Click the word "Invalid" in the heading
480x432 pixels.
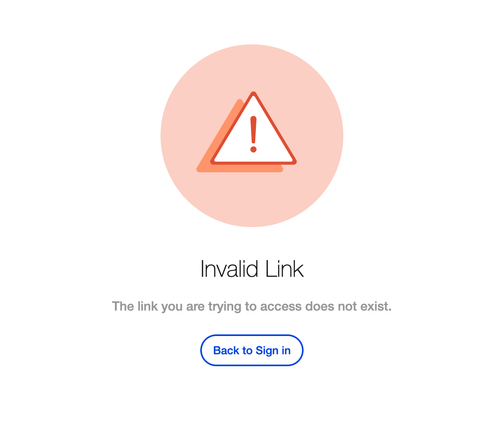229,269
